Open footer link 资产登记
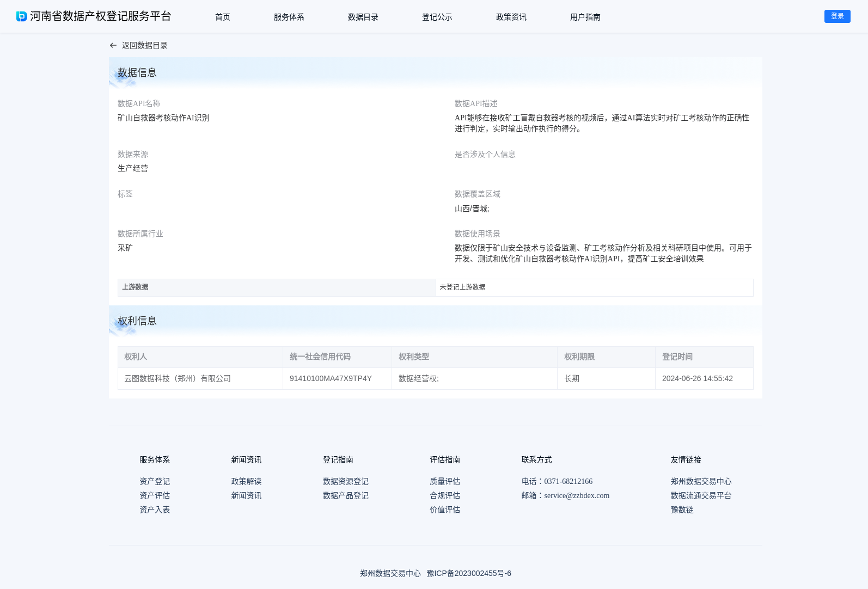The height and width of the screenshot is (589, 868). [155, 481]
